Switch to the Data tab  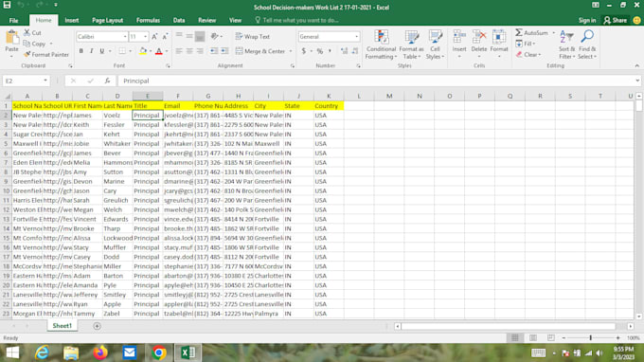tap(179, 20)
